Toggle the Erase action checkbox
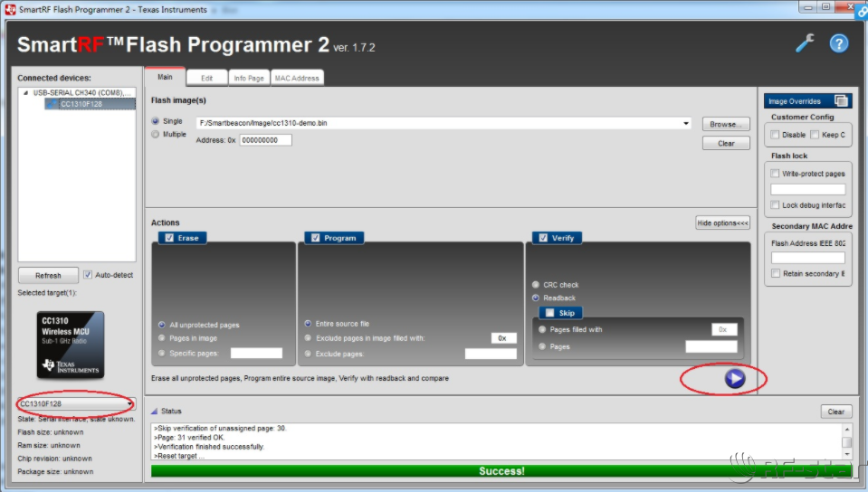 pyautogui.click(x=167, y=238)
